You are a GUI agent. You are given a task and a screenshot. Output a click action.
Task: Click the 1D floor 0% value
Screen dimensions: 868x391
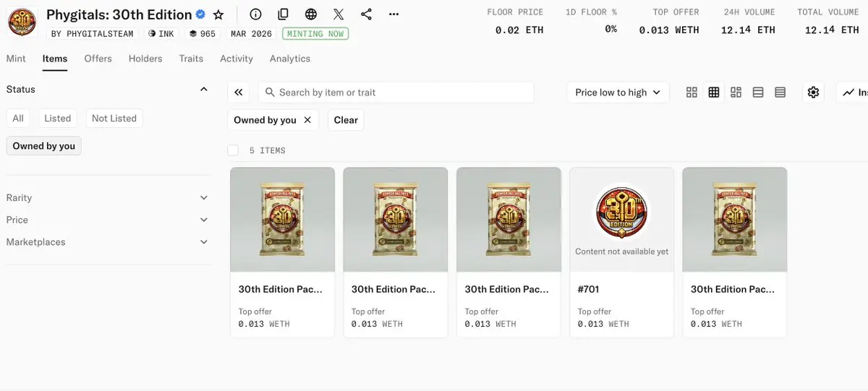point(610,30)
